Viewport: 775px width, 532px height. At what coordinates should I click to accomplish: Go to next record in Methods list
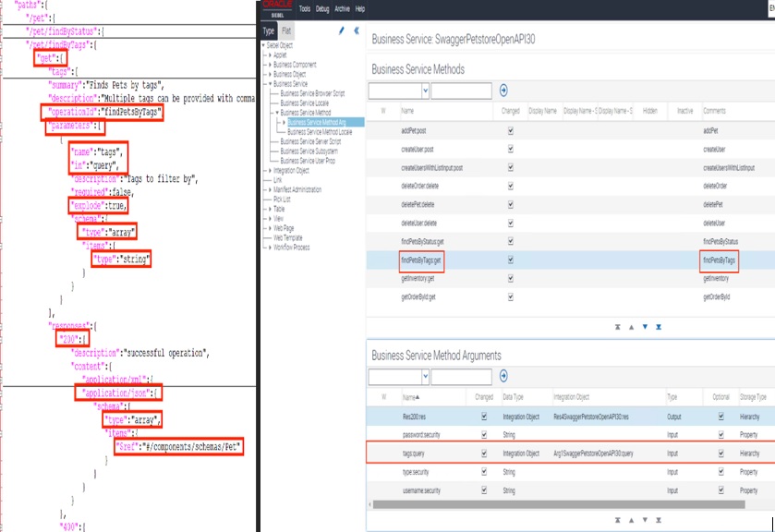(645, 327)
